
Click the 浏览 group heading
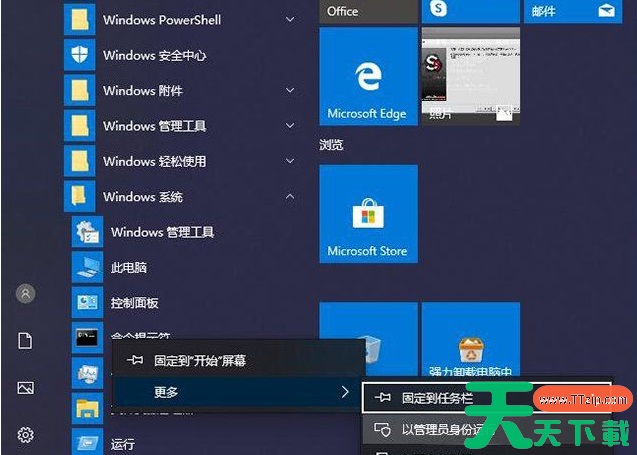pyautogui.click(x=331, y=145)
